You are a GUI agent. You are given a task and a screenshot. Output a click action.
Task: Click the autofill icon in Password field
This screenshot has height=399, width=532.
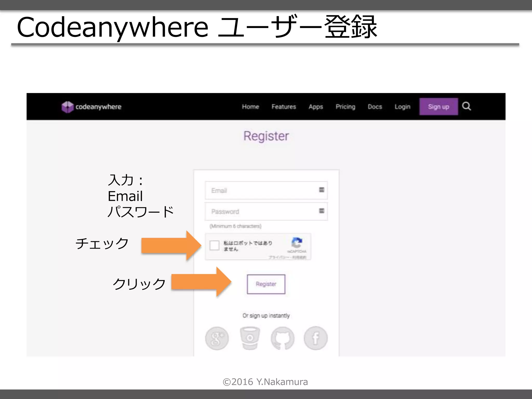322,211
